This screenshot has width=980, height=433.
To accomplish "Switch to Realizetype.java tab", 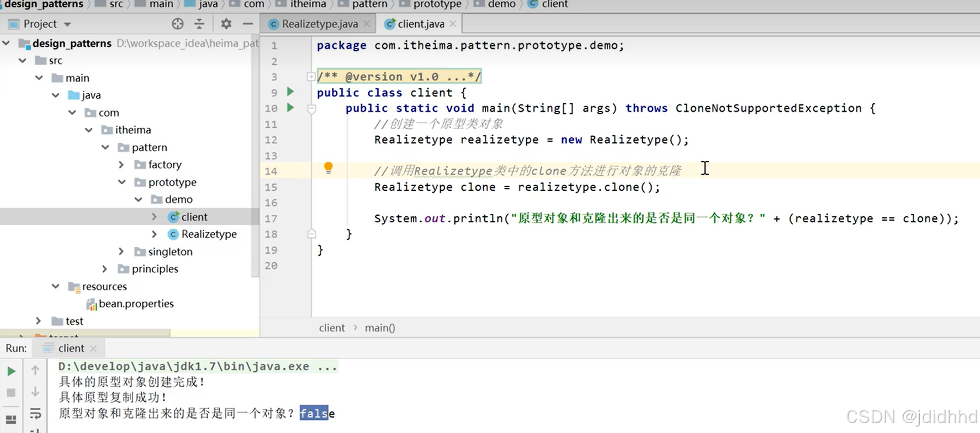I will 320,24.
